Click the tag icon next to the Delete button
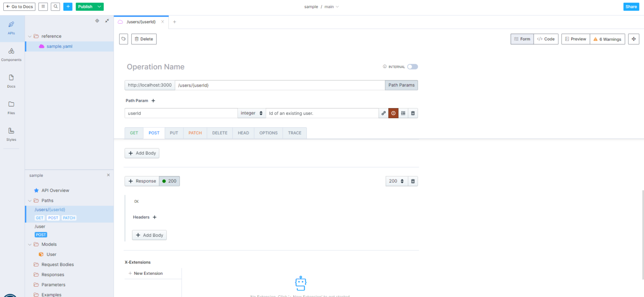Screen dimensions: 644x297 click(123, 39)
